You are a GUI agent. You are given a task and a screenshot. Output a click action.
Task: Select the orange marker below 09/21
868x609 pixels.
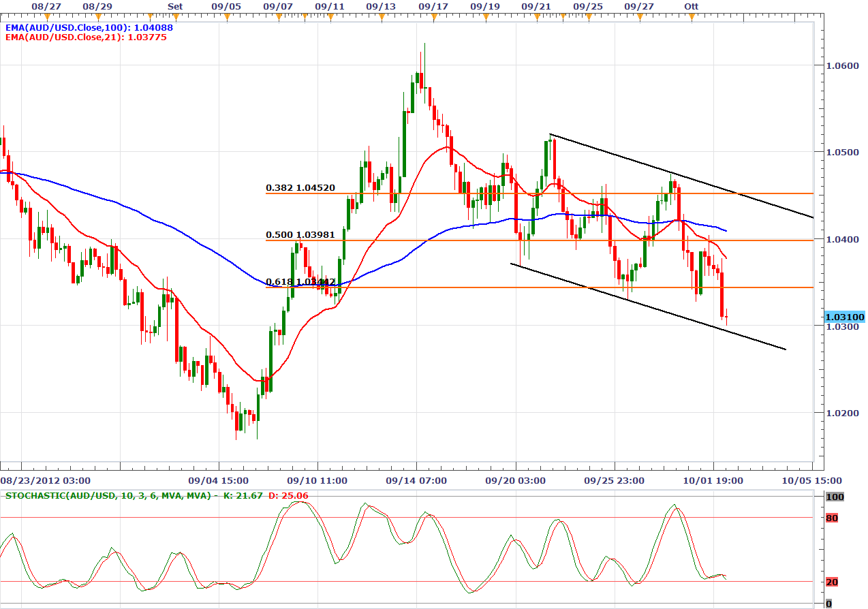coord(536,15)
